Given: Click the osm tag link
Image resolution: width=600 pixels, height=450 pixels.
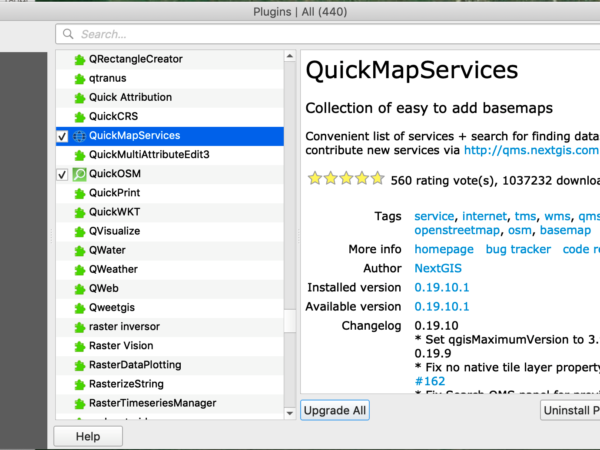Looking at the screenshot, I should (520, 230).
